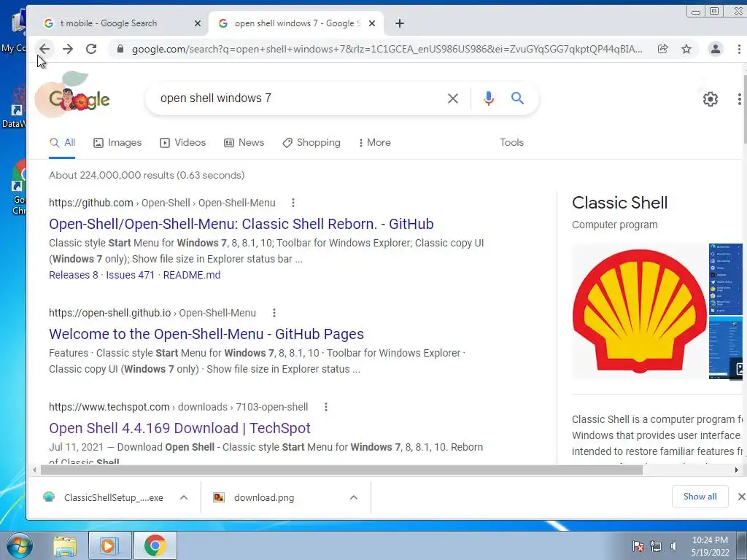Screen dimensions: 747x560
Task: Open 'Welcome to the Open-Shell-Menu - GitHub Pages'
Action: 206,334
